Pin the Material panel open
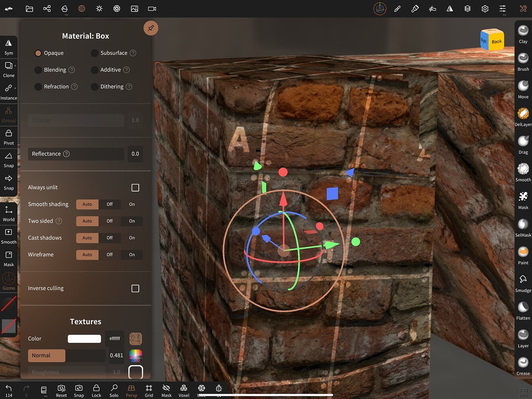The width and height of the screenshot is (532, 399). [x=151, y=28]
